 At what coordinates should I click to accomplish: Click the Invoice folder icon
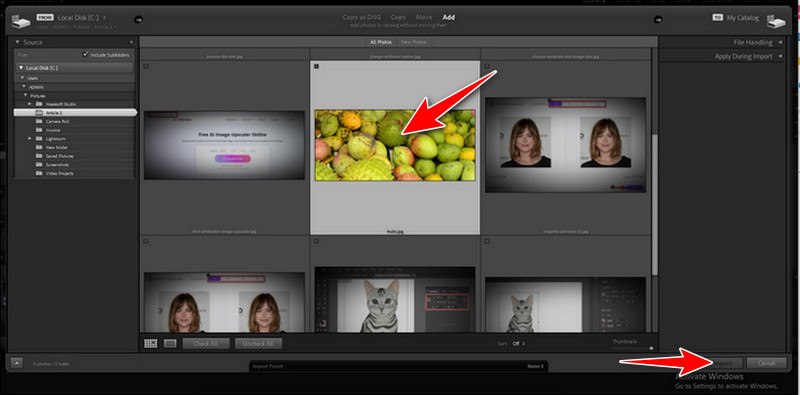pos(39,130)
